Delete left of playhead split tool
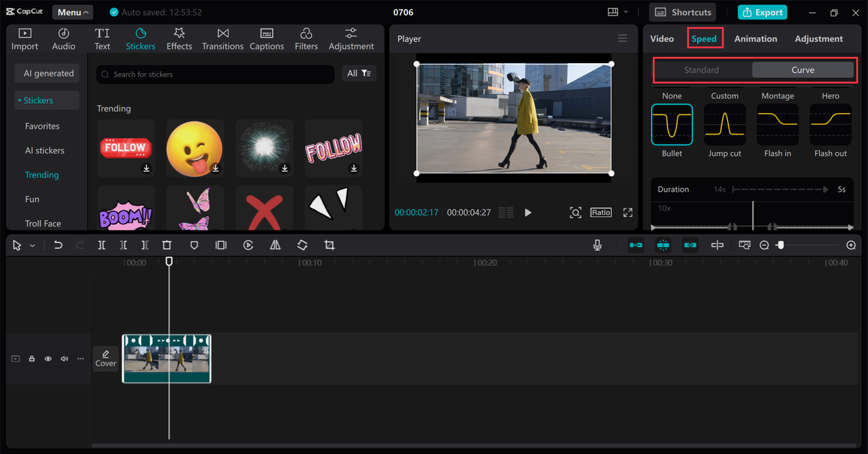868x454 pixels. [123, 245]
